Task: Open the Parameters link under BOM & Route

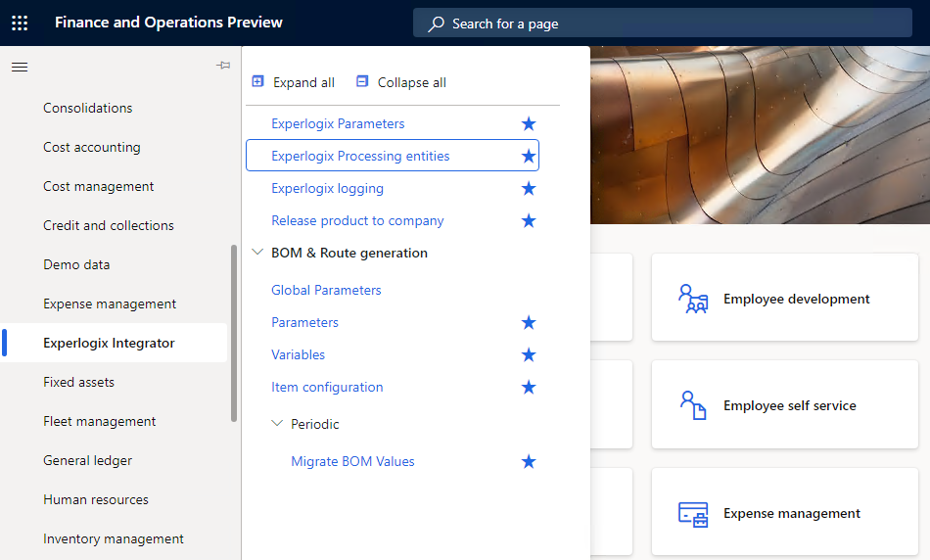Action: pyautogui.click(x=304, y=323)
